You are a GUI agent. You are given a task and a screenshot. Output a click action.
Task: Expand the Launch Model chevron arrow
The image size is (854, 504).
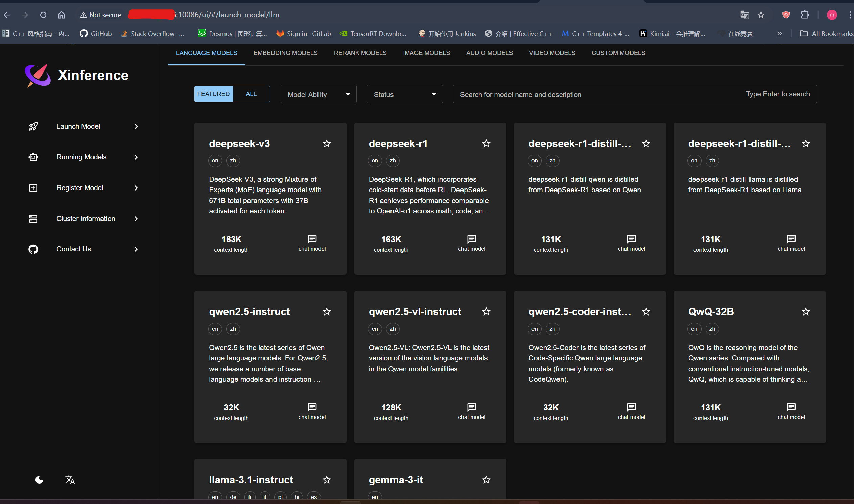pyautogui.click(x=136, y=126)
